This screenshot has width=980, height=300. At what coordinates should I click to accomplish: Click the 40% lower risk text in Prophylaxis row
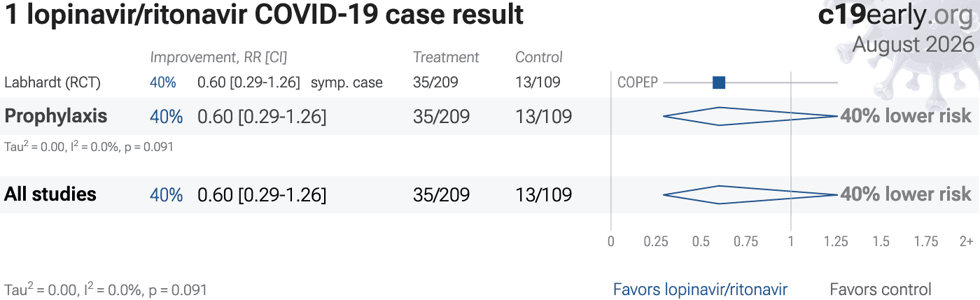[x=906, y=116]
